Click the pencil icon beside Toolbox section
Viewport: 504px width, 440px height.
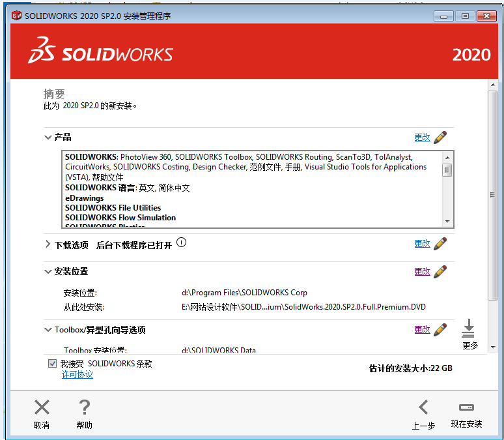click(440, 330)
